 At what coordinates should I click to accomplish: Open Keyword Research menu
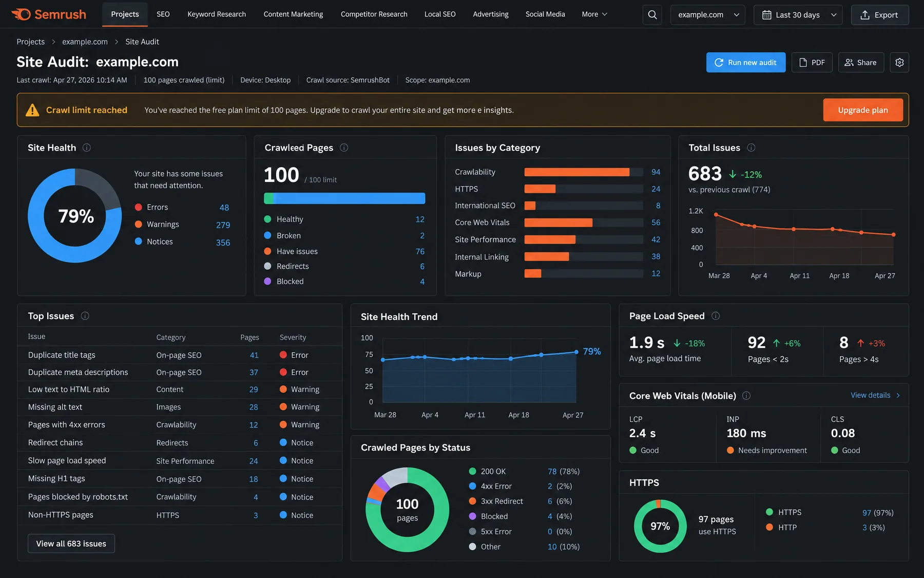coord(217,14)
